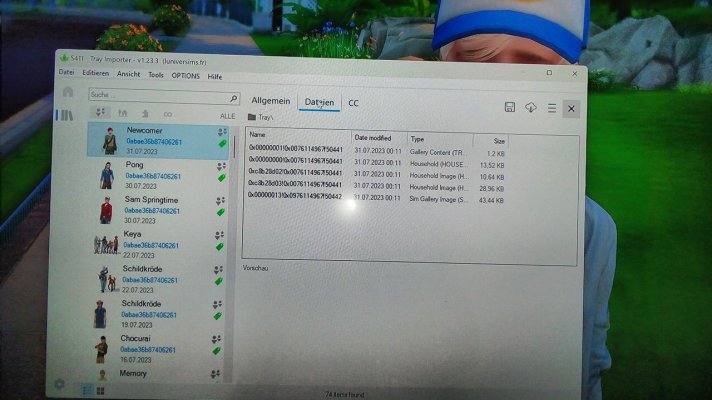Filter the list by households icon

100,112
